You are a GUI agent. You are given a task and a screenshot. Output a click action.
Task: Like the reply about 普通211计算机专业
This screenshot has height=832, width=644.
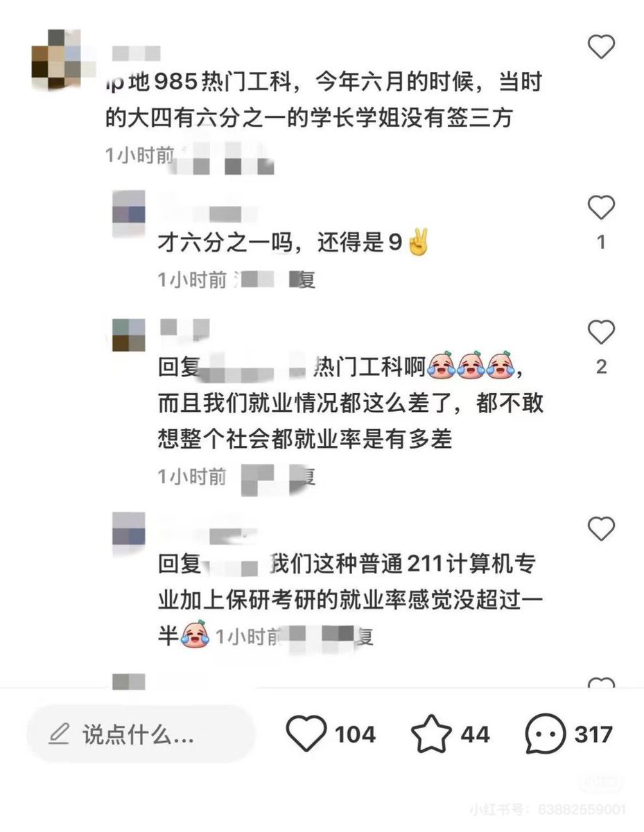coord(601,529)
